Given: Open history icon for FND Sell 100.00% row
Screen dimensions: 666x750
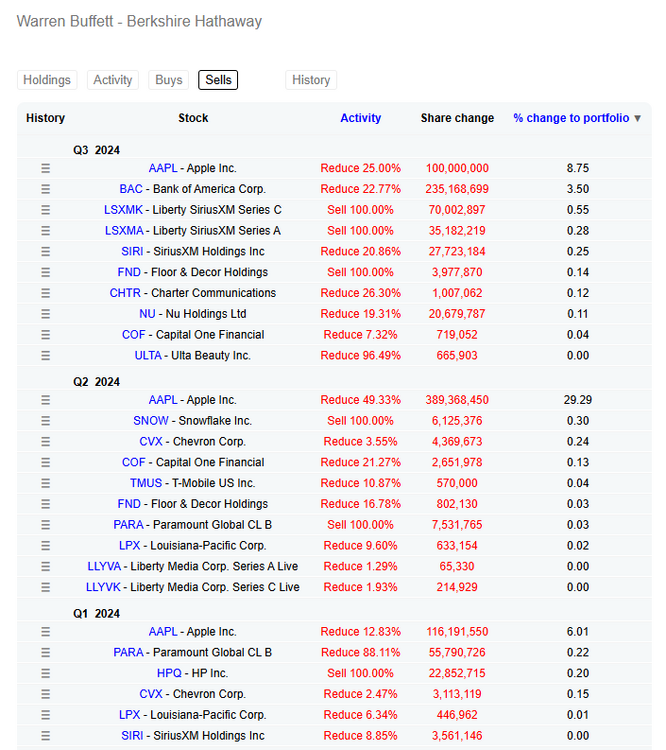Looking at the screenshot, I should [45, 272].
